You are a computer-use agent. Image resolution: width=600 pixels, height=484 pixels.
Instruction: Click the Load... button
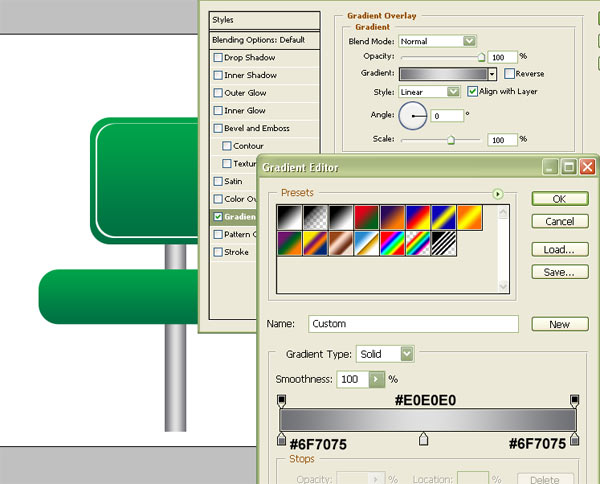pyautogui.click(x=559, y=249)
